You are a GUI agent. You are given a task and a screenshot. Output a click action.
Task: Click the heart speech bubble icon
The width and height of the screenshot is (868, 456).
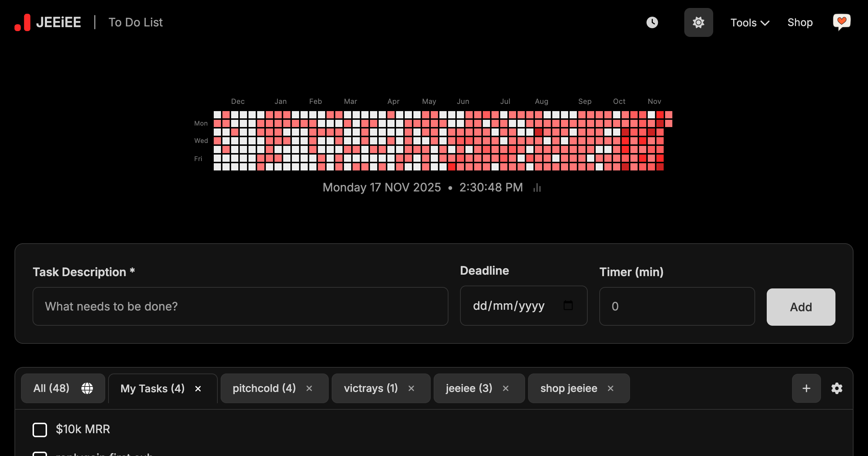842,22
